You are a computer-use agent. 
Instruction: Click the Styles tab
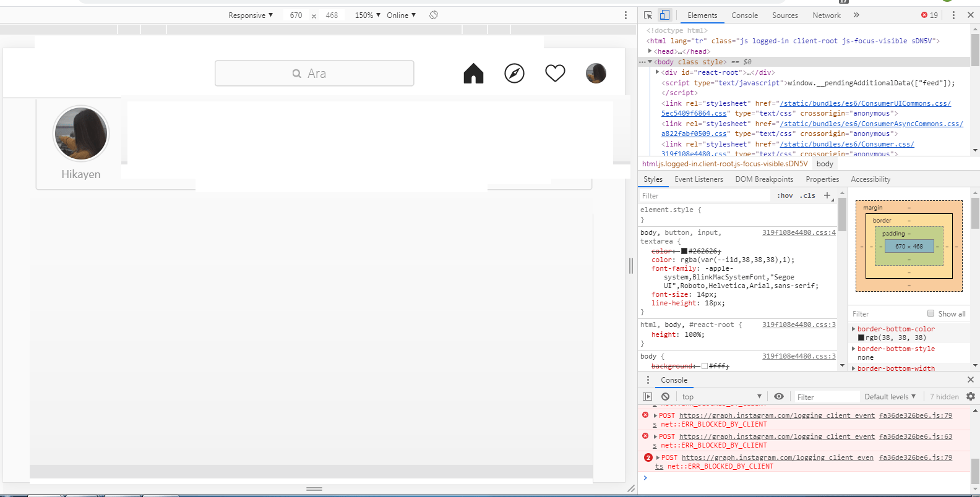[653, 179]
